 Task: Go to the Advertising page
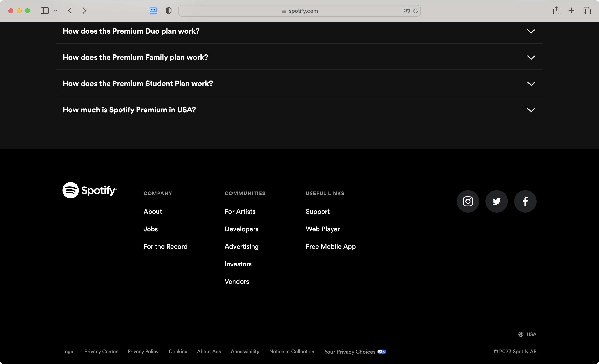[x=242, y=246]
